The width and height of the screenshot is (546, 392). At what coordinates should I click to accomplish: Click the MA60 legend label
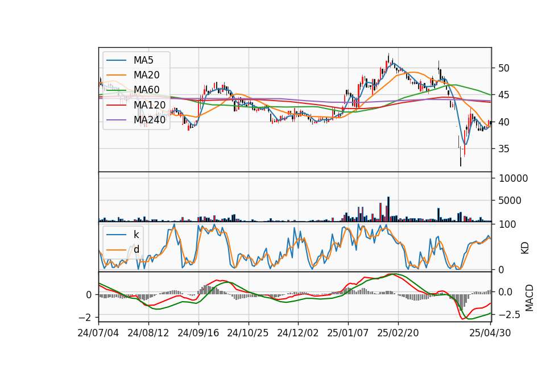click(146, 90)
